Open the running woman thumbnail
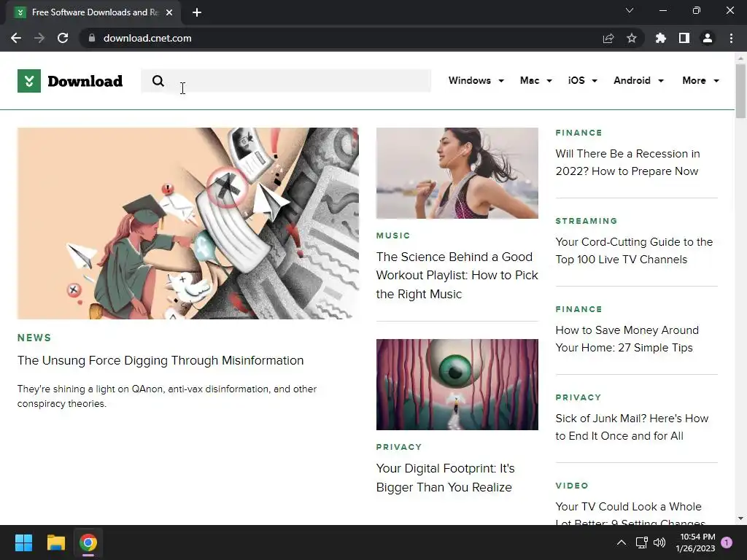Image resolution: width=747 pixels, height=560 pixels. click(x=457, y=173)
